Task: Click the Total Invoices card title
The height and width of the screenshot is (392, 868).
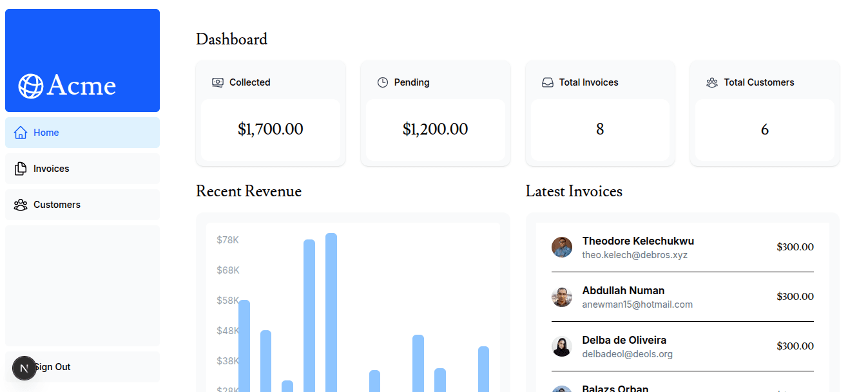Action: (589, 82)
